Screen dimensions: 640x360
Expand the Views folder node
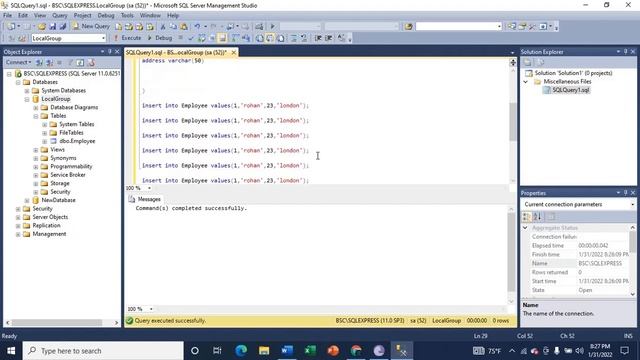36,150
